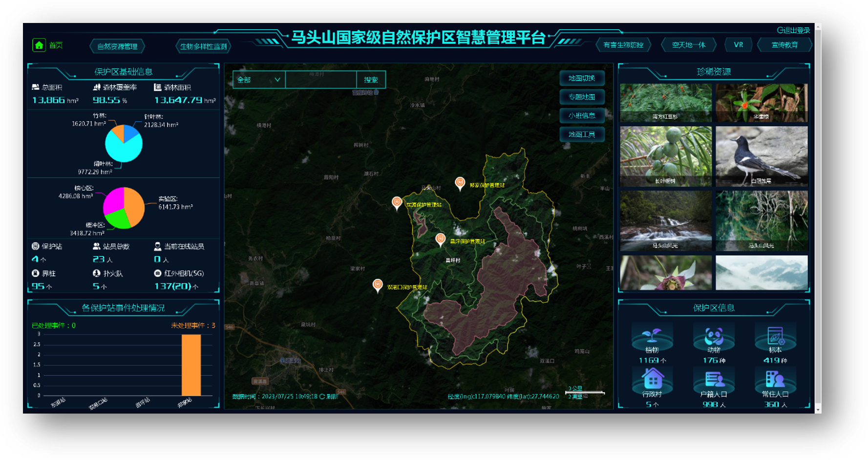
Task: Open the 地图切换 map switch menu
Action: point(582,78)
